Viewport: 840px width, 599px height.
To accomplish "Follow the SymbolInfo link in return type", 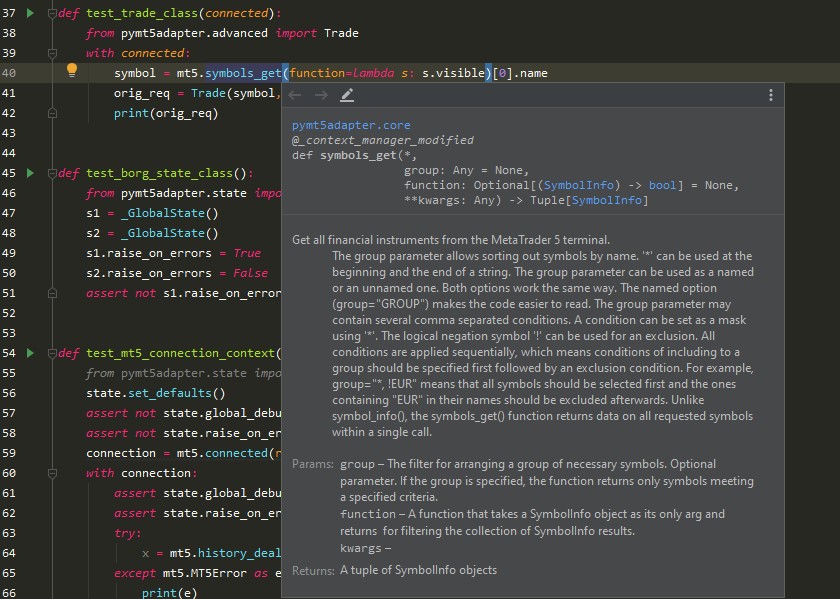I will pyautogui.click(x=606, y=200).
